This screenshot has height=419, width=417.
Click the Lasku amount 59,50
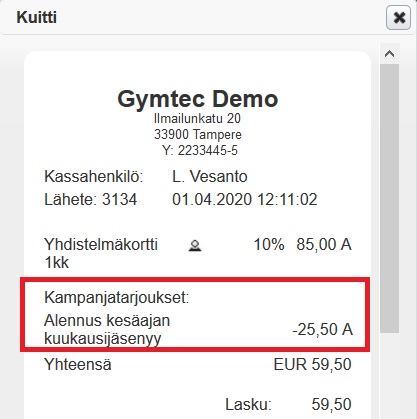[332, 405]
